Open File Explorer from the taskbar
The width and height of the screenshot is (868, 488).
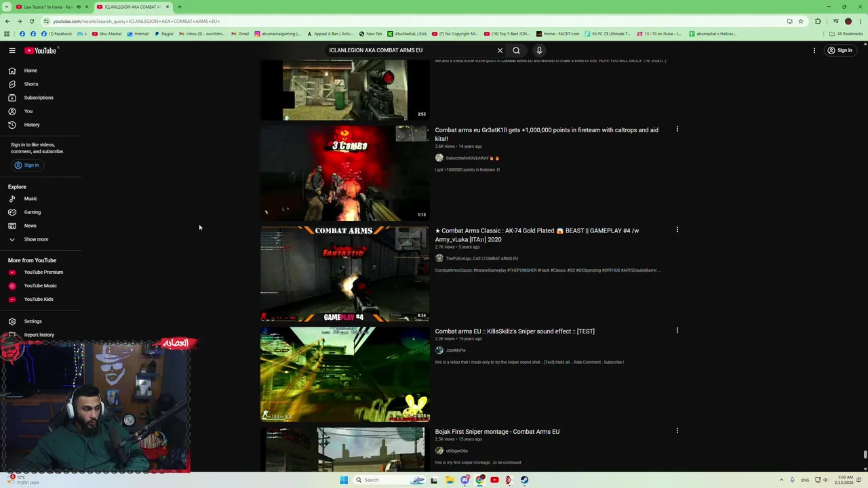(449, 480)
